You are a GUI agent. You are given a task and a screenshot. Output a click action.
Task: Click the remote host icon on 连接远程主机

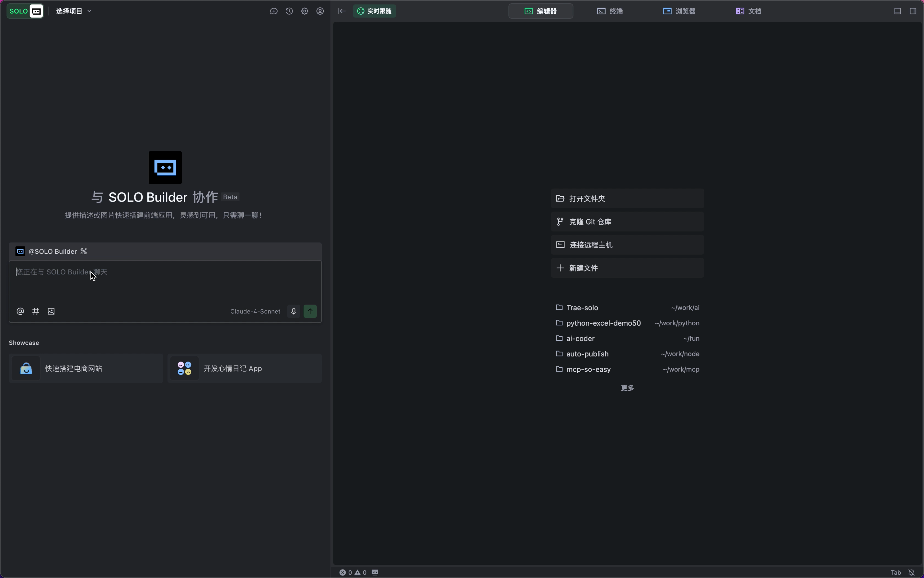click(x=560, y=245)
